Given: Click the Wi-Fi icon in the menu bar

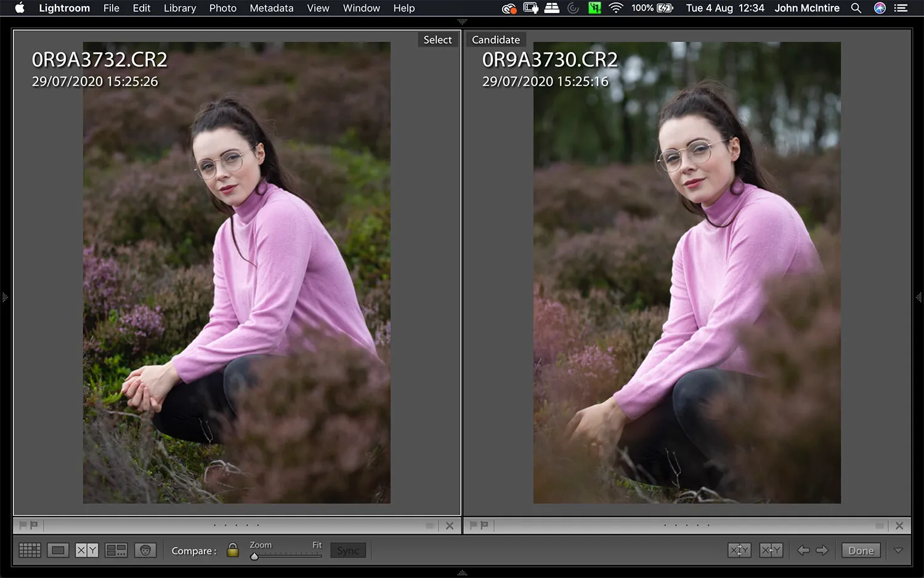Looking at the screenshot, I should pos(615,8).
